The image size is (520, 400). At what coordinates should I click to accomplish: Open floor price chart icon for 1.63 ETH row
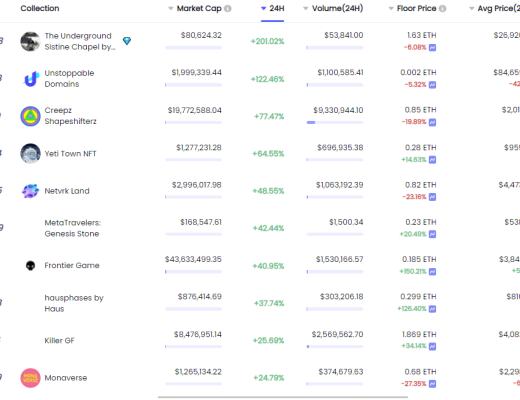[x=432, y=47]
